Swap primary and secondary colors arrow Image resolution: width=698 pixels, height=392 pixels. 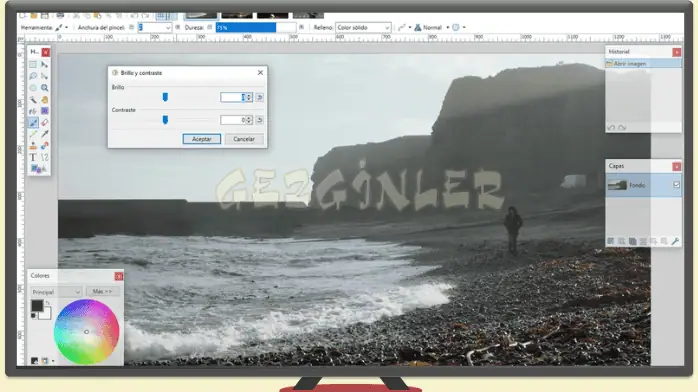pyautogui.click(x=48, y=303)
